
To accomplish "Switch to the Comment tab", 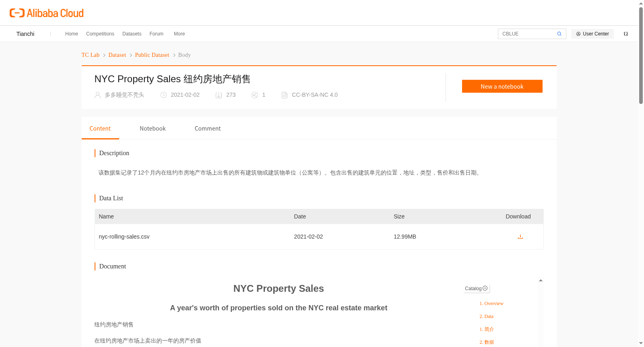I will [x=208, y=129].
